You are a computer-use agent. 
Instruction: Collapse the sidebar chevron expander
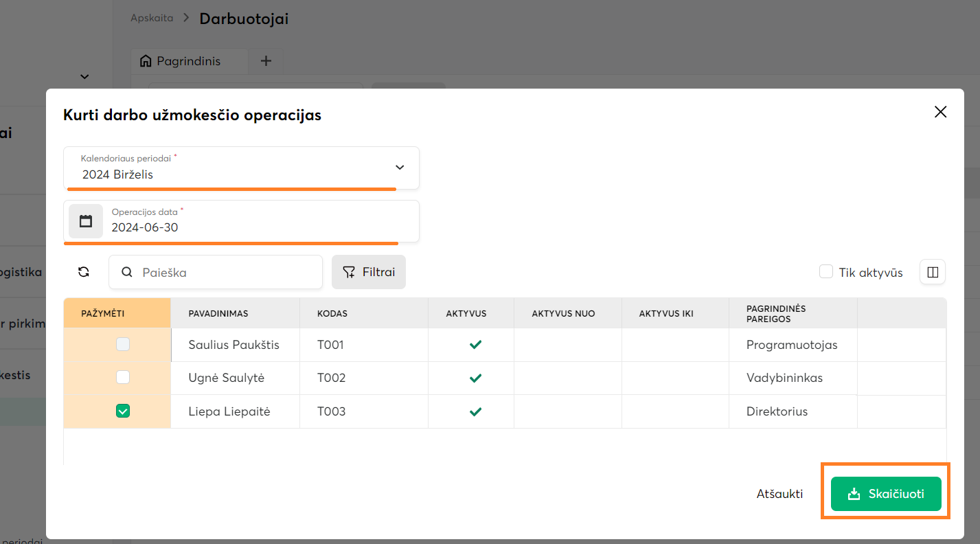click(x=84, y=77)
